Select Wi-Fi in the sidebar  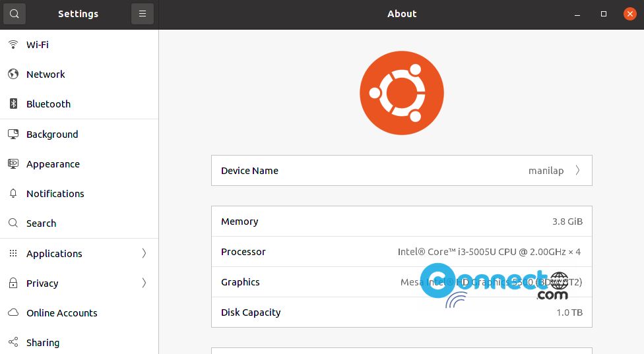point(79,44)
